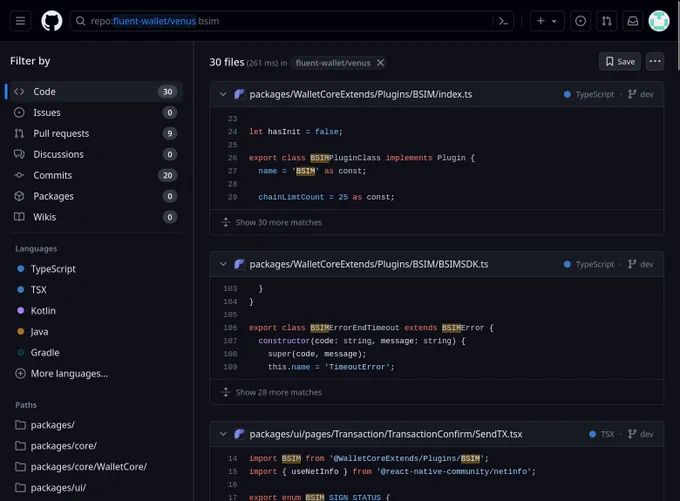Open the notifications inbox icon
Viewport: 680px width, 501px height.
[633, 21]
